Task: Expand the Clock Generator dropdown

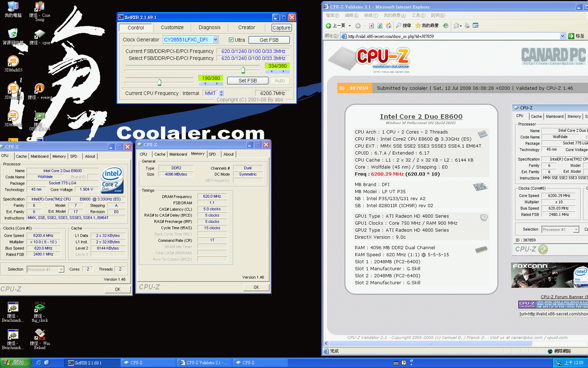Action: tap(216, 40)
